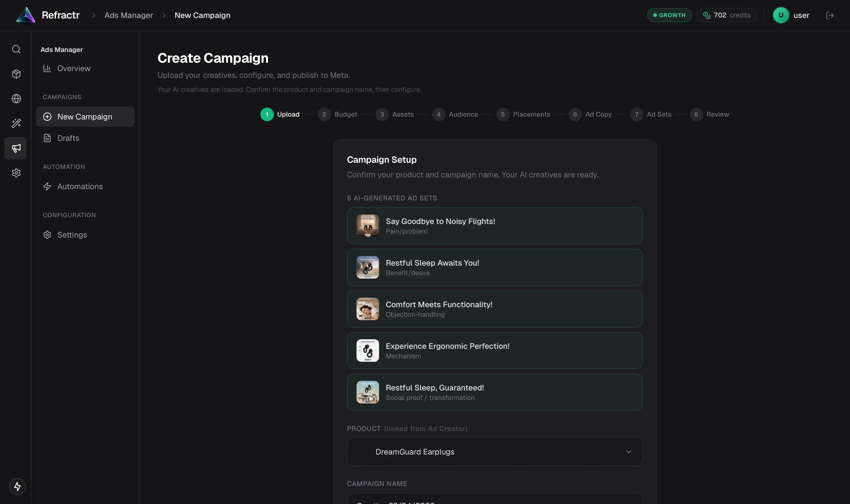The image size is (850, 504).
Task: Click the Refractr brand name
Action: pos(60,15)
